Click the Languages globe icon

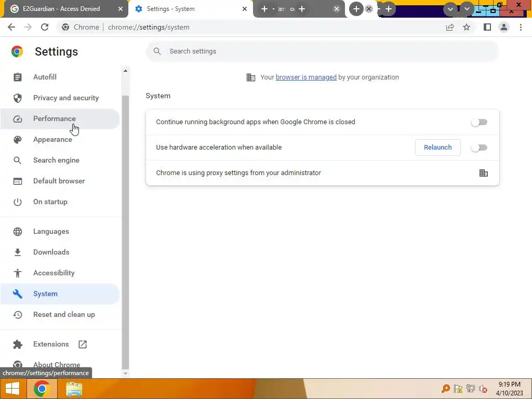point(17,231)
